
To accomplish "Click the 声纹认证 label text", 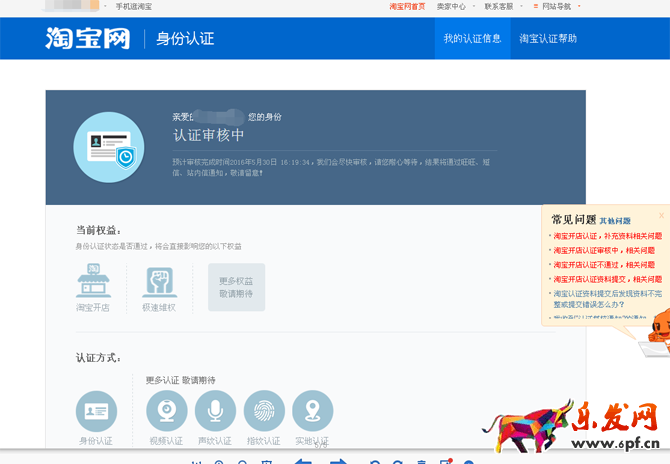I will 215,441.
